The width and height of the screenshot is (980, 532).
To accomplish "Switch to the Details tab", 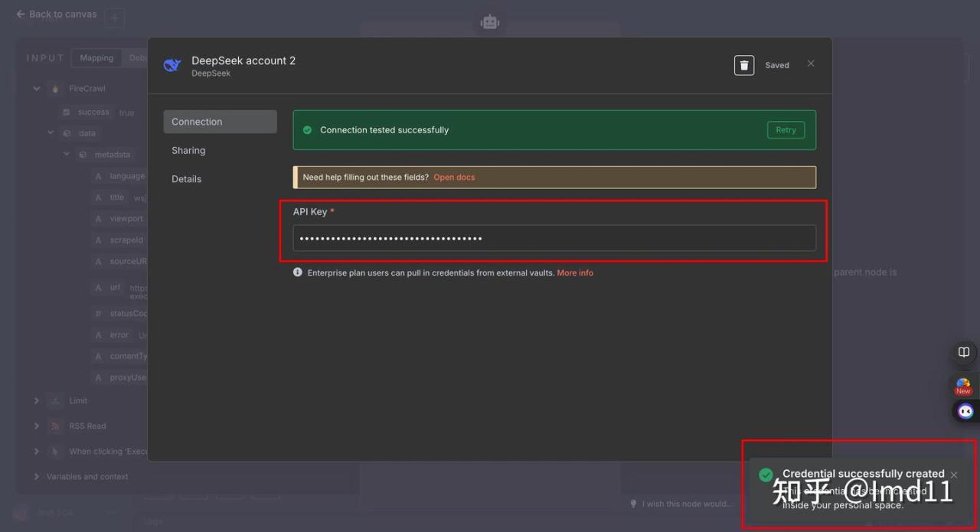I will pyautogui.click(x=186, y=179).
